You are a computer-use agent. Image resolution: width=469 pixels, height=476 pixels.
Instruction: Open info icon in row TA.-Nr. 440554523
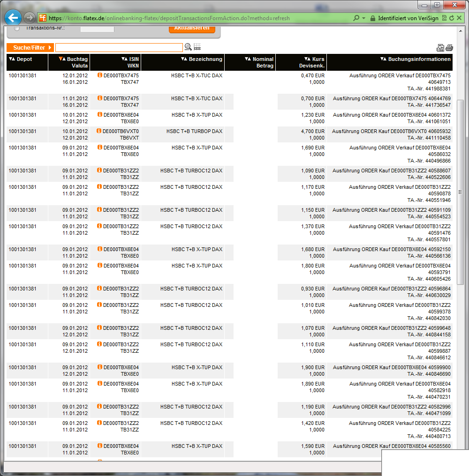[x=99, y=209]
